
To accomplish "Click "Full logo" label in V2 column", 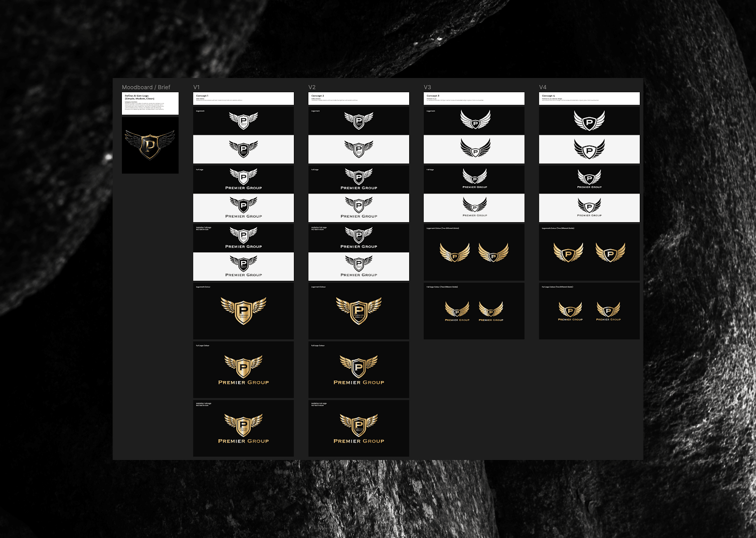I will pyautogui.click(x=315, y=170).
